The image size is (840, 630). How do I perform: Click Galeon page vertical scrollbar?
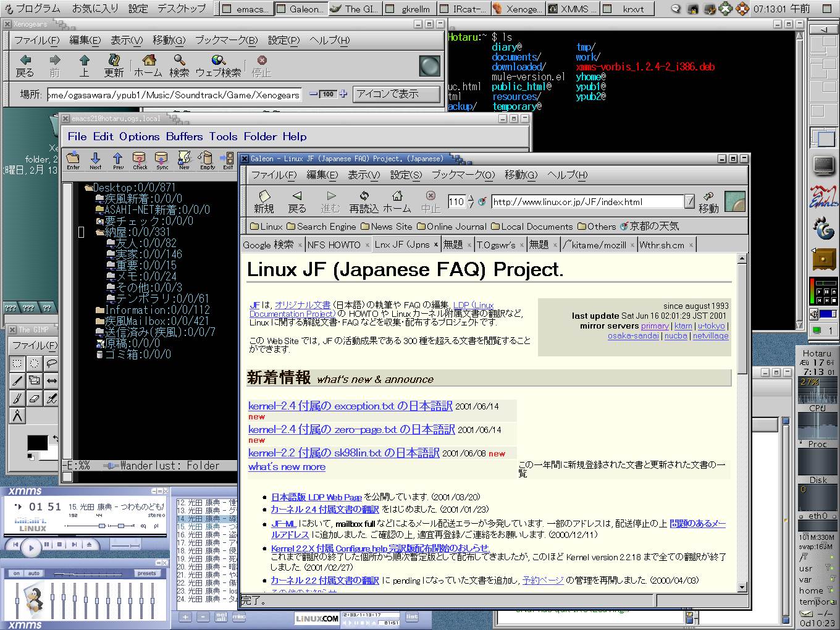742,423
